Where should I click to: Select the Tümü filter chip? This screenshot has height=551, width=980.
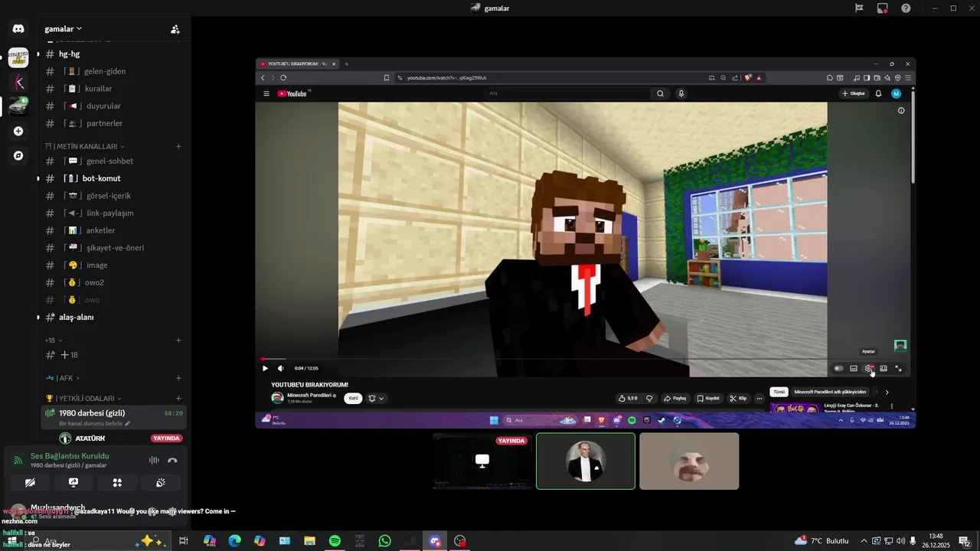tap(779, 392)
